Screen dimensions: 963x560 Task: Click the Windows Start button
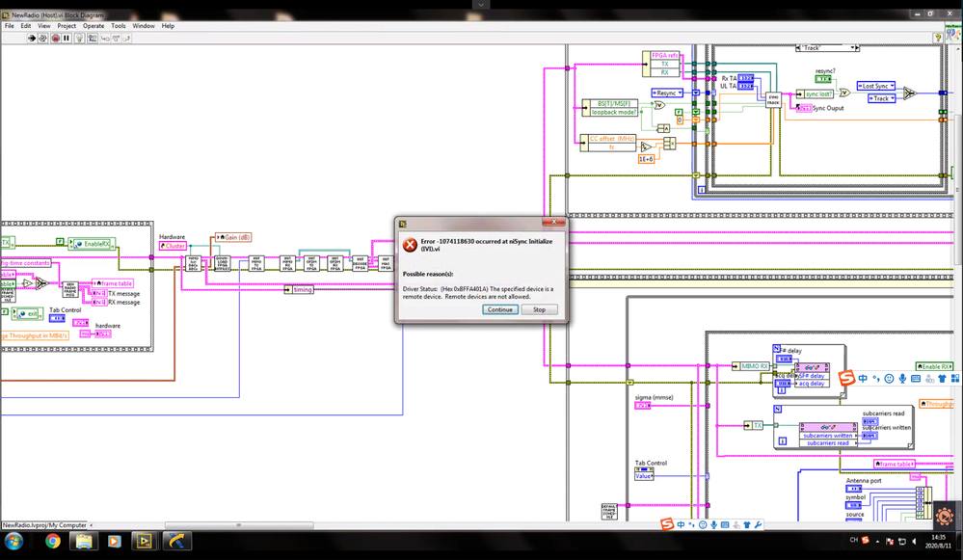pyautogui.click(x=13, y=541)
